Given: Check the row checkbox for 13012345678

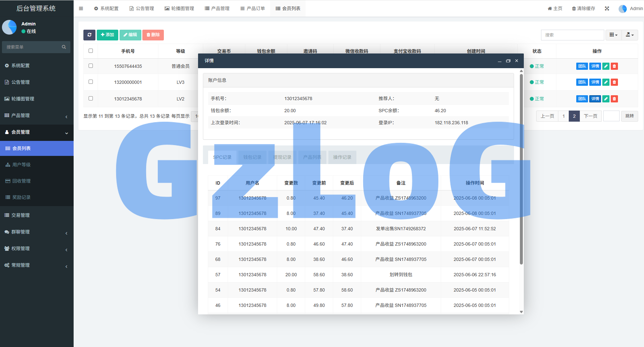Looking at the screenshot, I should click(91, 98).
